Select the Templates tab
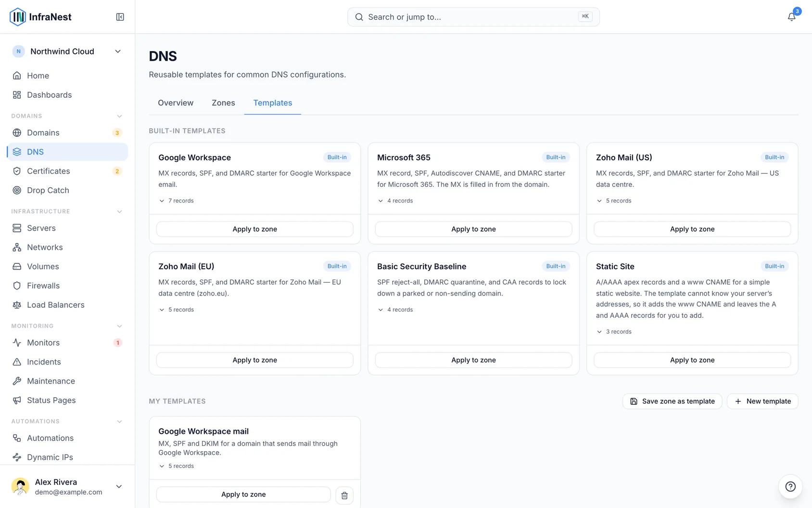 273,103
